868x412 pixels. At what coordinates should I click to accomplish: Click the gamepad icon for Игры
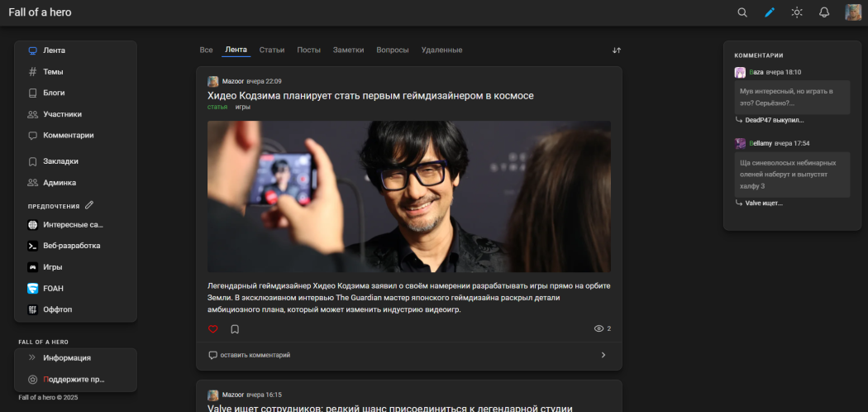pyautogui.click(x=33, y=267)
